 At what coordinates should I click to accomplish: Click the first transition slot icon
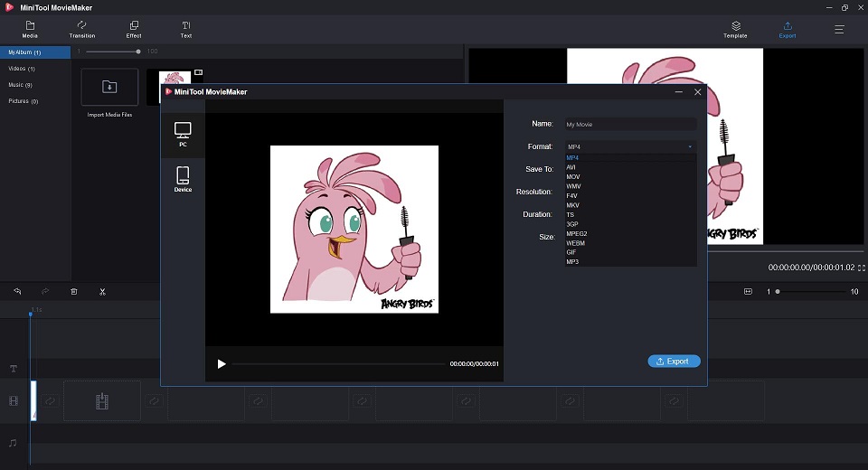pos(50,400)
